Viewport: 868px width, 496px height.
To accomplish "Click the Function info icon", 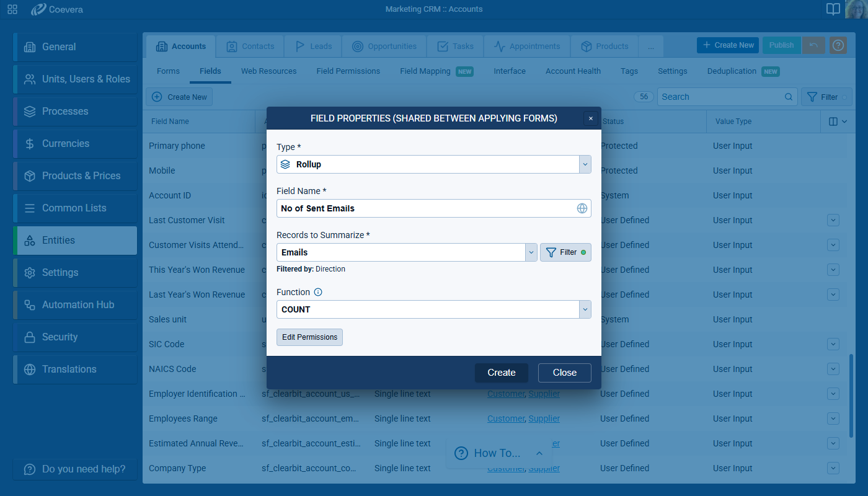I will [x=318, y=292].
